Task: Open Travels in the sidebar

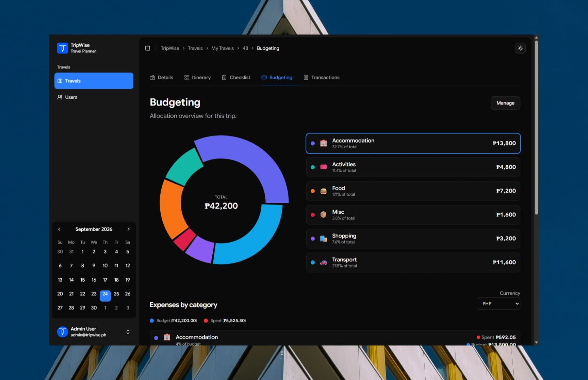Action: (94, 81)
